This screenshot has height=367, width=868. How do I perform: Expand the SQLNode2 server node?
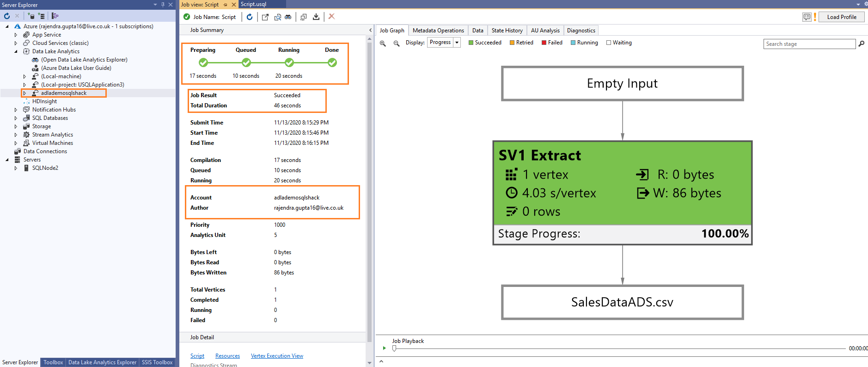tap(16, 168)
